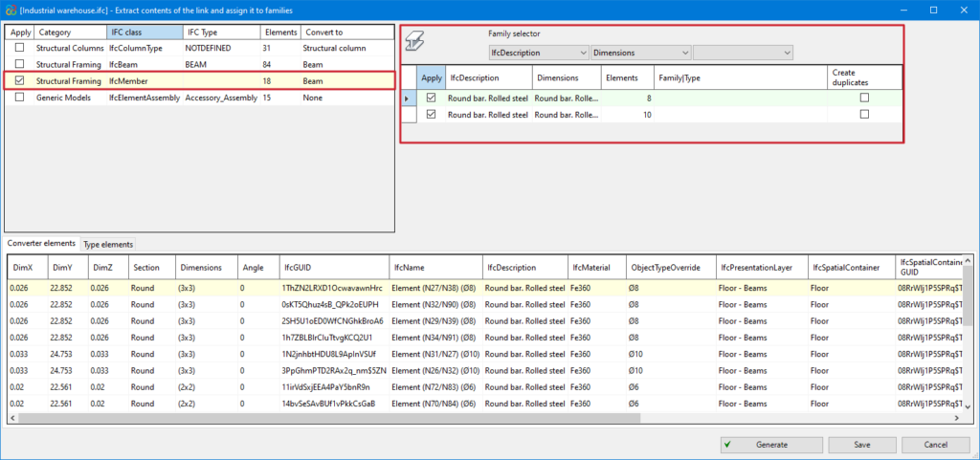Select GUID 3PpGhmPTD2RAx2q_nm$5ZN row
980x460 pixels.
(x=333, y=371)
